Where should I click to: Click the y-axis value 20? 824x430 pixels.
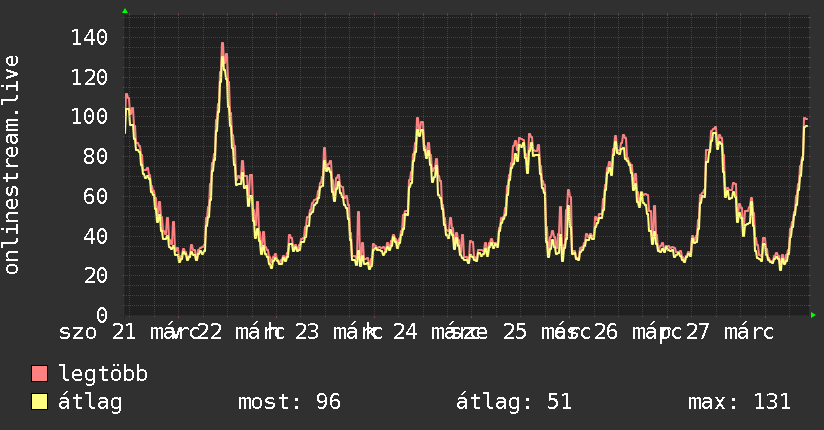tap(96, 275)
